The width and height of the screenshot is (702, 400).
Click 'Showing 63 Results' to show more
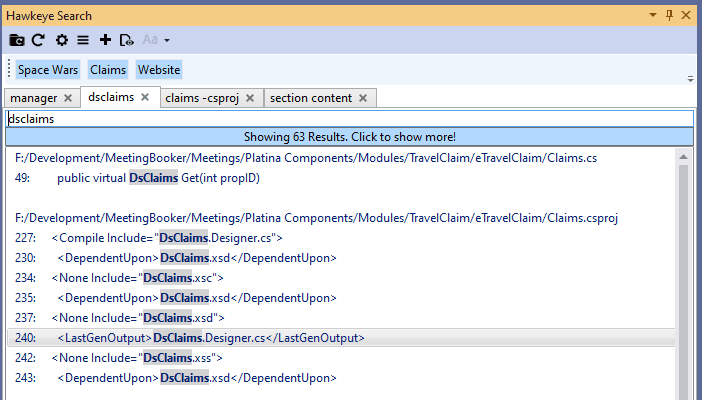350,136
